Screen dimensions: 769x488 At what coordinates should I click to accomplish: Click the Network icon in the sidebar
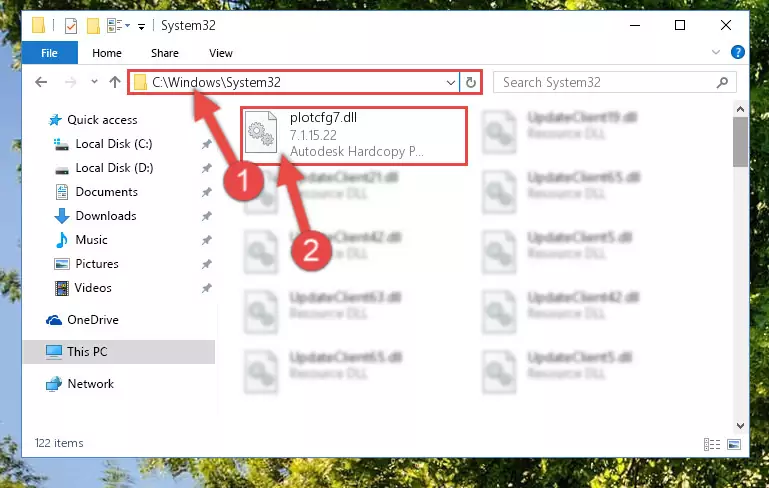click(x=54, y=384)
